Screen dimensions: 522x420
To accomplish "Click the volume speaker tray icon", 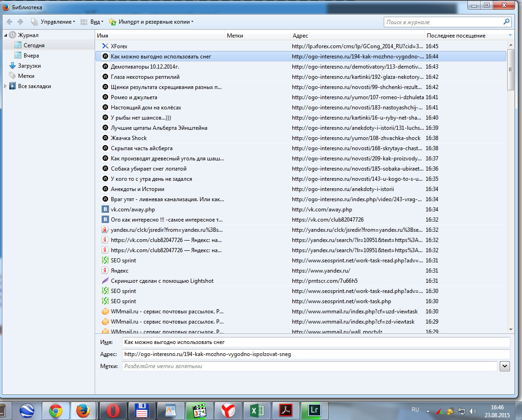I will click(x=473, y=411).
